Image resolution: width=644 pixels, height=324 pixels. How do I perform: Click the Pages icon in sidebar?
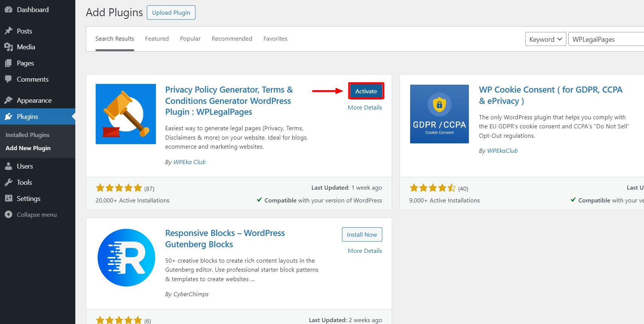click(x=8, y=63)
